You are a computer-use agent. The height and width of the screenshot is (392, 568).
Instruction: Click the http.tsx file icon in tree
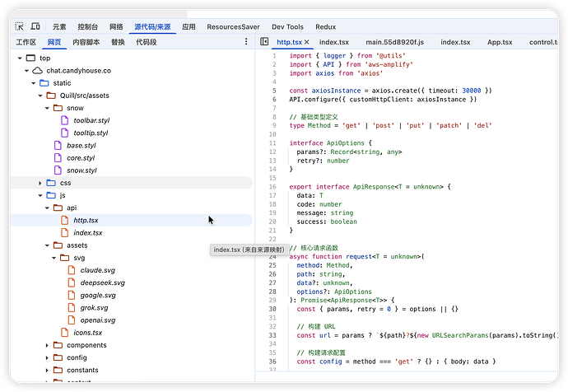tap(64, 220)
